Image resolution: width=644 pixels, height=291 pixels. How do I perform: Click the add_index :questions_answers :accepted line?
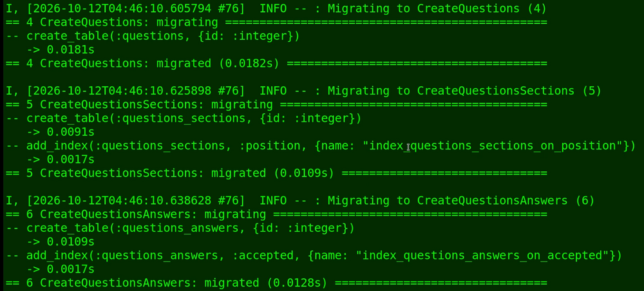click(314, 256)
